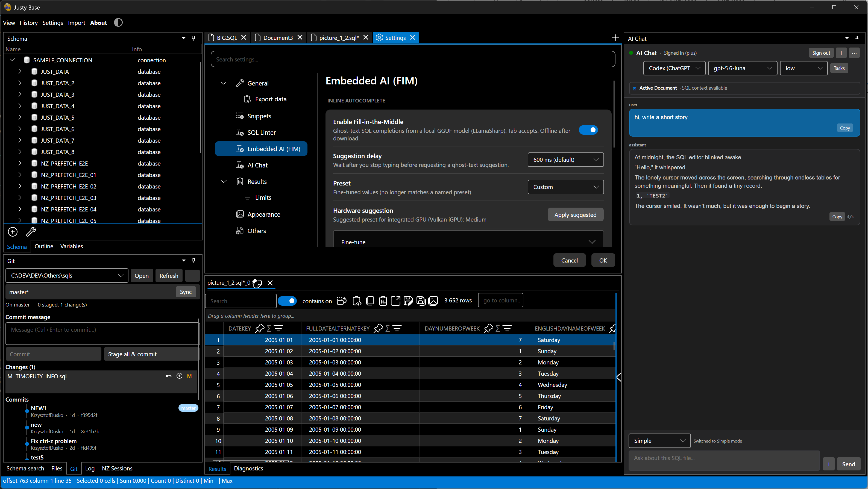Click the go to column field
The width and height of the screenshot is (868, 489).
pyautogui.click(x=500, y=301)
